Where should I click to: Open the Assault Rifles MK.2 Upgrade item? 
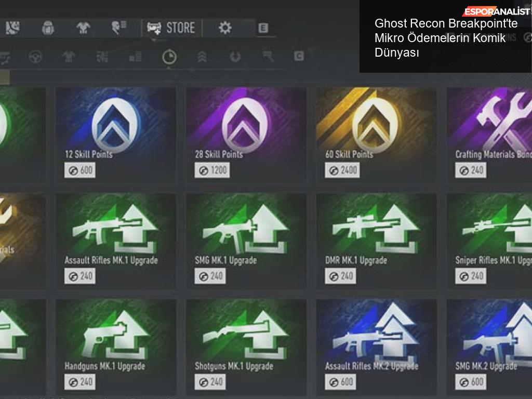[x=376, y=347]
